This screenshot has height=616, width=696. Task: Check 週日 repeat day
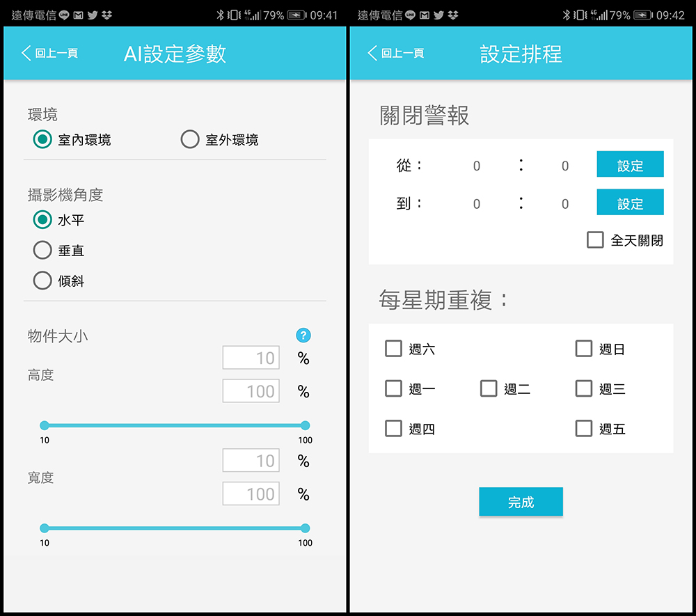tap(584, 349)
